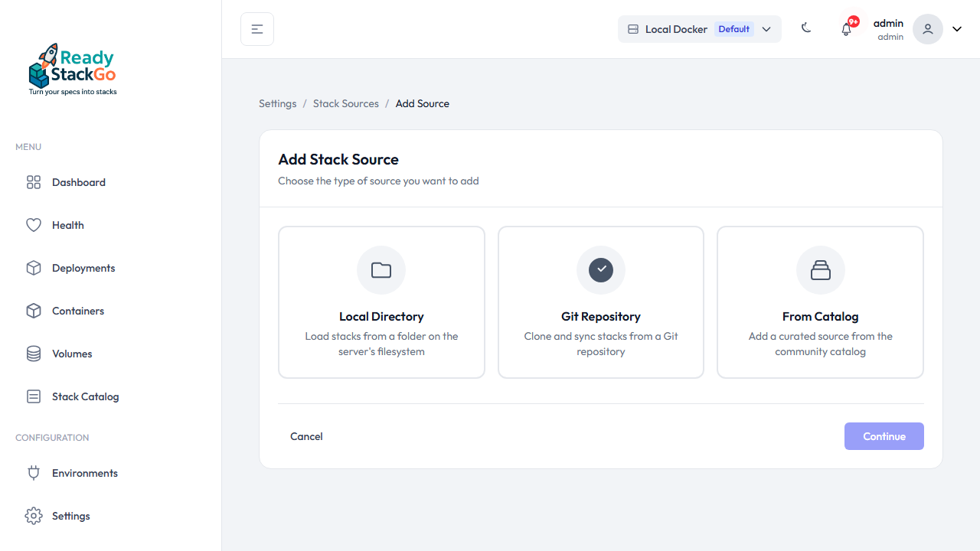Click the Environments plug icon
Screen dimensions: 980x551
click(x=34, y=473)
